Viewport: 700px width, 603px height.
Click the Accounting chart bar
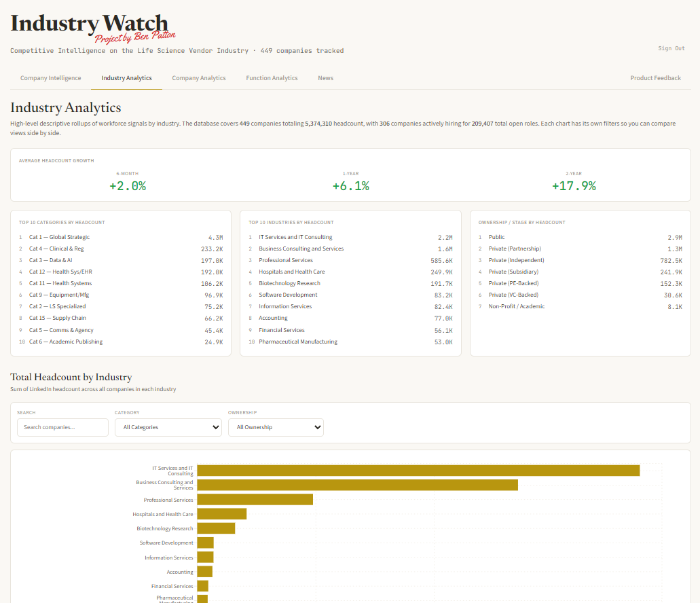pyautogui.click(x=205, y=571)
